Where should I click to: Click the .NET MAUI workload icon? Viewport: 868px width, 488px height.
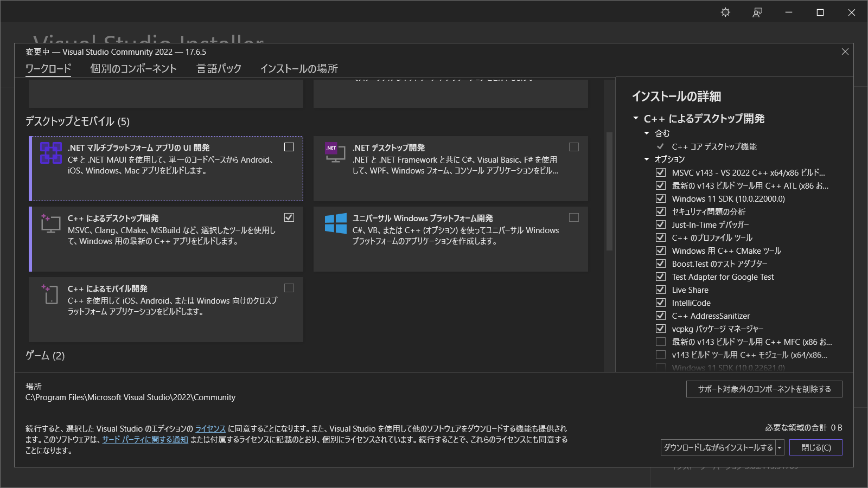[x=50, y=152]
